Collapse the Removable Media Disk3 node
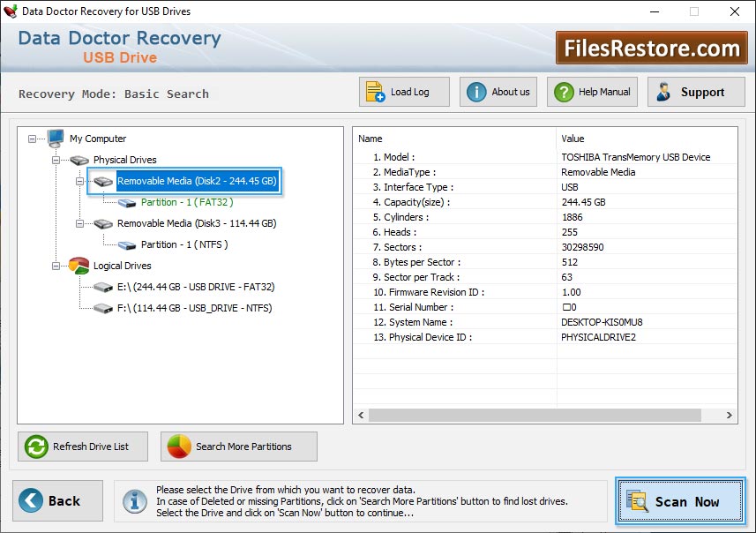Viewport: 756px width, 533px height. [80, 224]
